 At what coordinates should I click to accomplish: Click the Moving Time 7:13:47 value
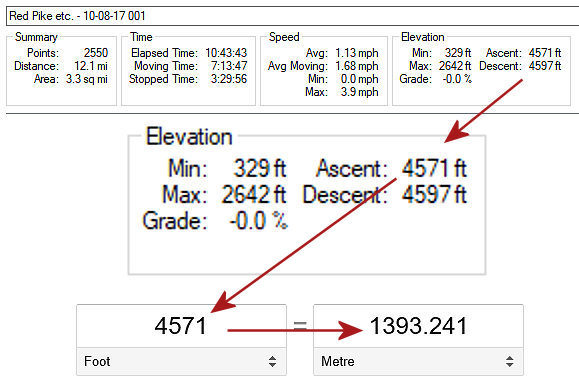(229, 66)
